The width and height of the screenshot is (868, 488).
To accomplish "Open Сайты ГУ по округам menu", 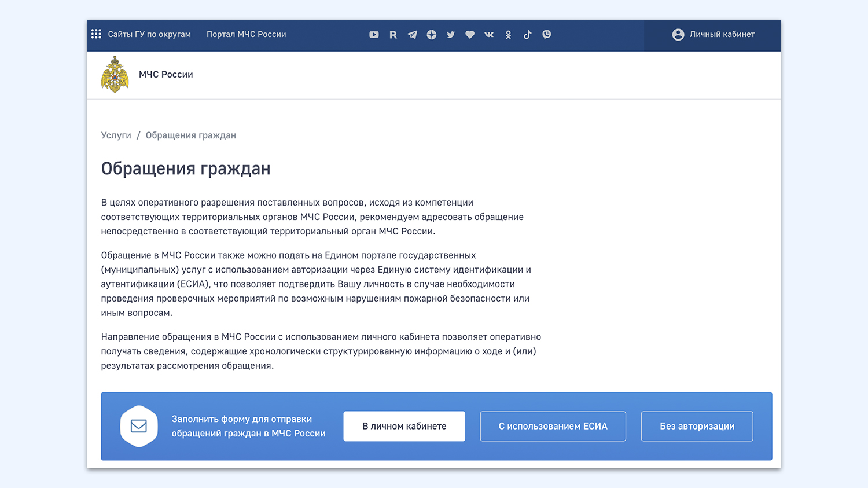I will click(x=149, y=34).
